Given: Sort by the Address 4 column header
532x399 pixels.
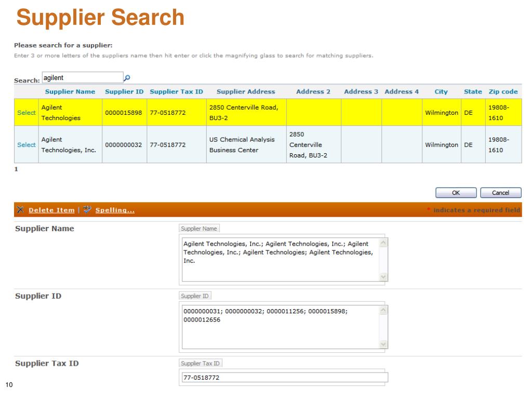Looking at the screenshot, I should tap(402, 91).
